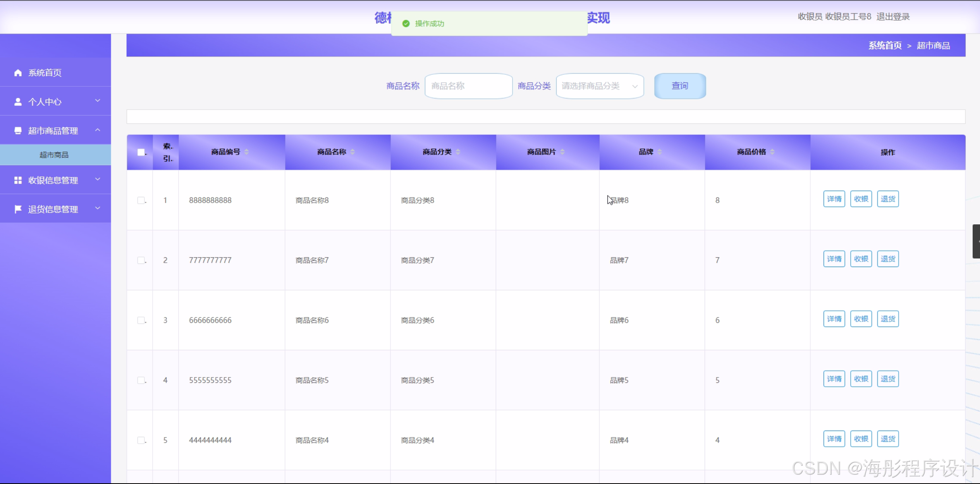Click the flag icon for 退货信息管理
The height and width of the screenshot is (484, 980).
coord(18,209)
